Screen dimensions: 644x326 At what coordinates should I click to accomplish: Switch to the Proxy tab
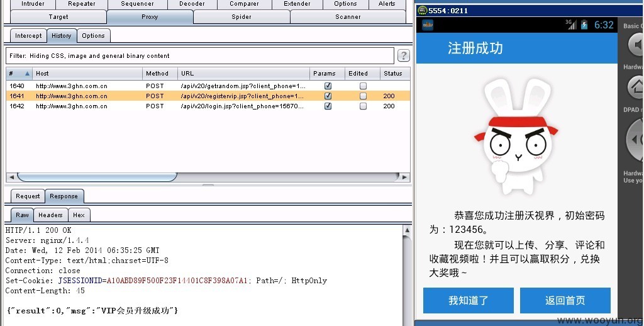click(x=150, y=17)
